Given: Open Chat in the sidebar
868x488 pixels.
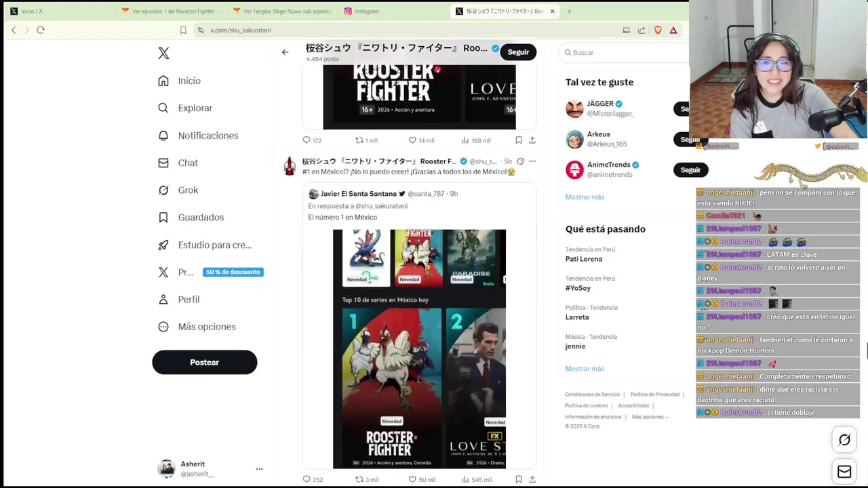Looking at the screenshot, I should [178, 163].
